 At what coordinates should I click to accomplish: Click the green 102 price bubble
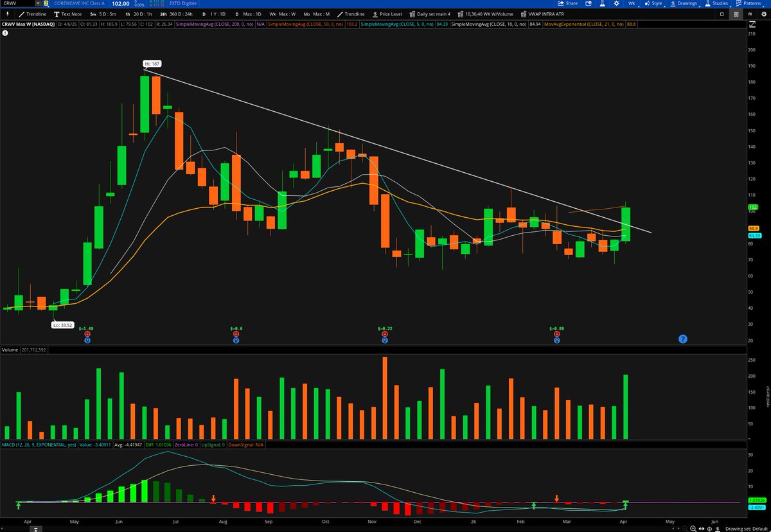tap(752, 208)
